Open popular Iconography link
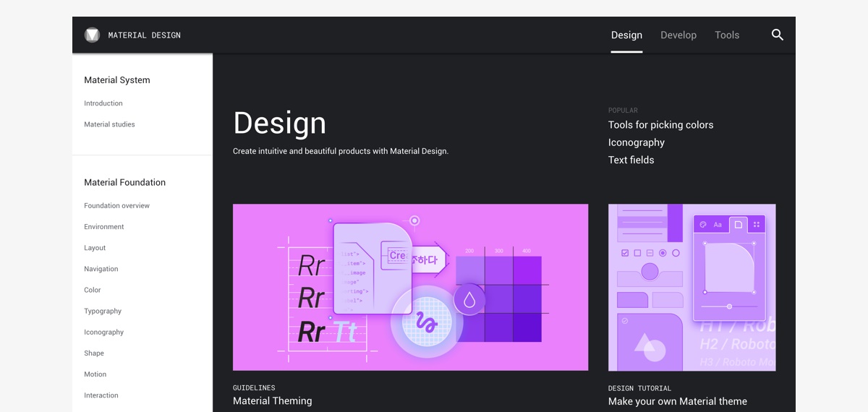Screen dimensions: 868x412 pyautogui.click(x=637, y=142)
